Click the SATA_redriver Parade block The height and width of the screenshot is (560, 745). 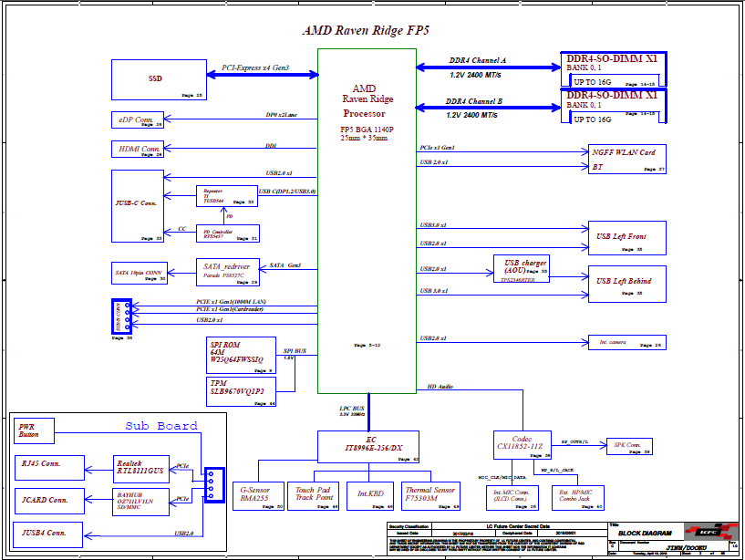tap(228, 273)
